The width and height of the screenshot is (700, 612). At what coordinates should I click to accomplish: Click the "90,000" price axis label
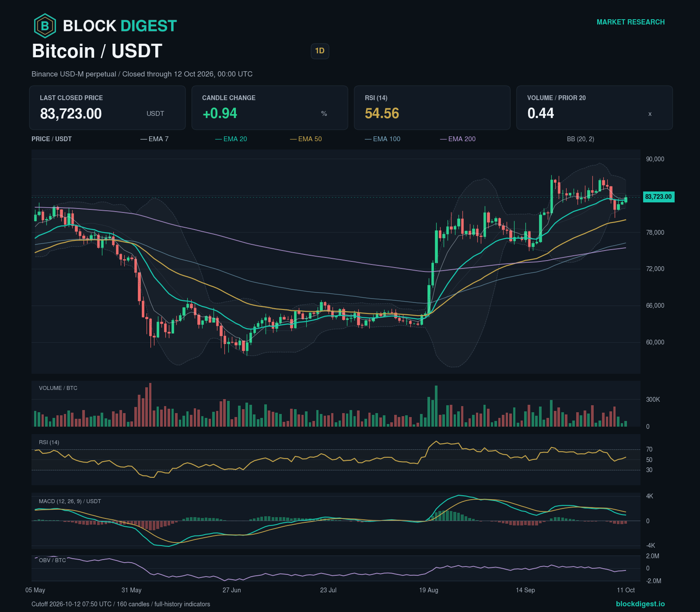pyautogui.click(x=655, y=159)
